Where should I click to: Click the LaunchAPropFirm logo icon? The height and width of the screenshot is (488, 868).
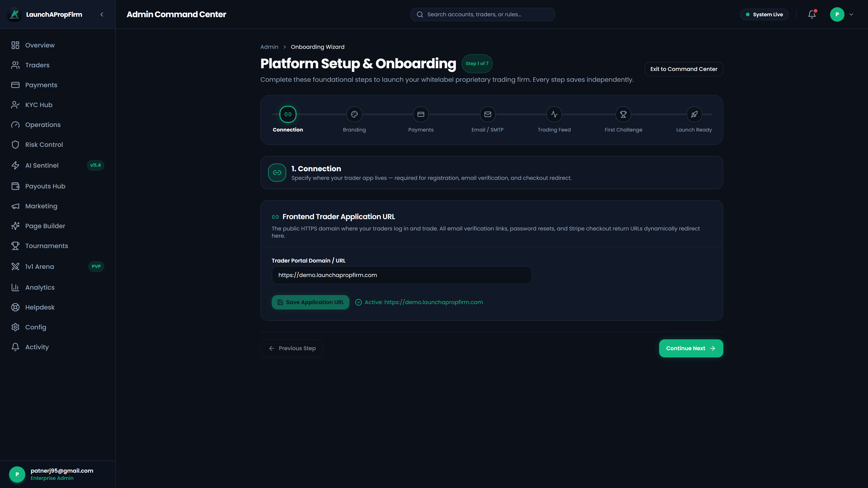point(14,14)
